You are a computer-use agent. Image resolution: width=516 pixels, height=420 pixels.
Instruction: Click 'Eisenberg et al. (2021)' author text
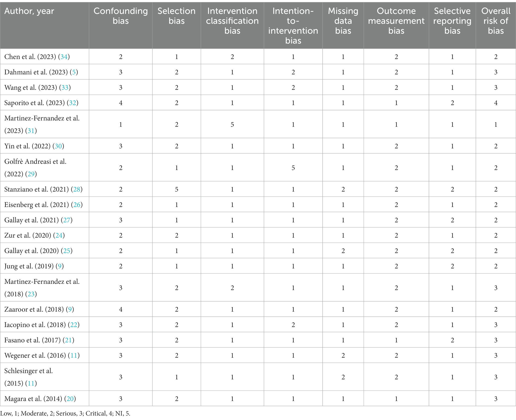[x=37, y=204]
